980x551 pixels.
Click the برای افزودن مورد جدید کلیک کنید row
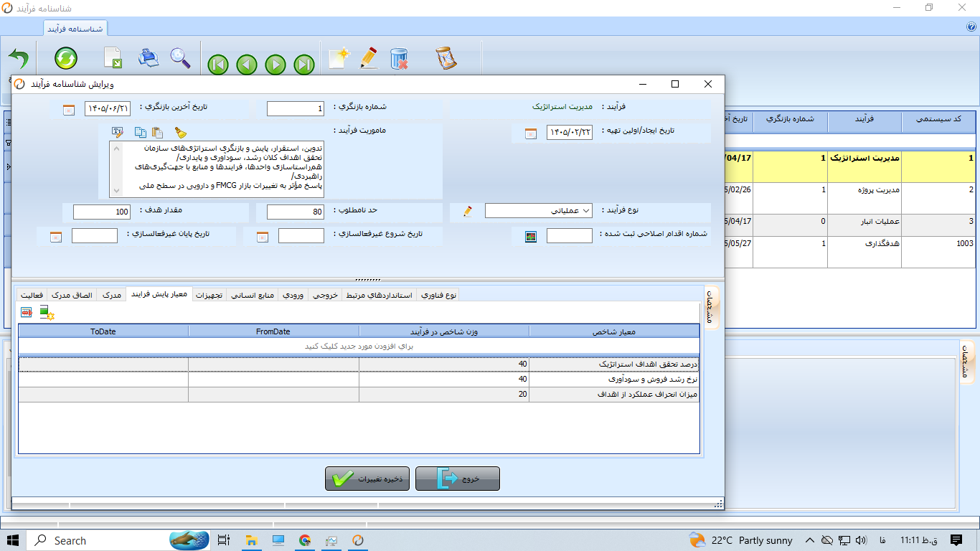coord(359,346)
